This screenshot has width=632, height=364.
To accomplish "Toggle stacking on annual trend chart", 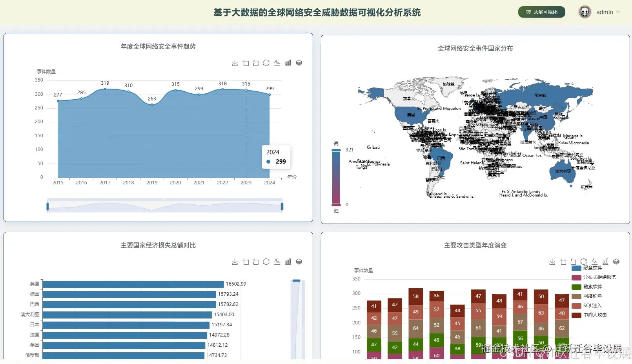I will (x=299, y=63).
